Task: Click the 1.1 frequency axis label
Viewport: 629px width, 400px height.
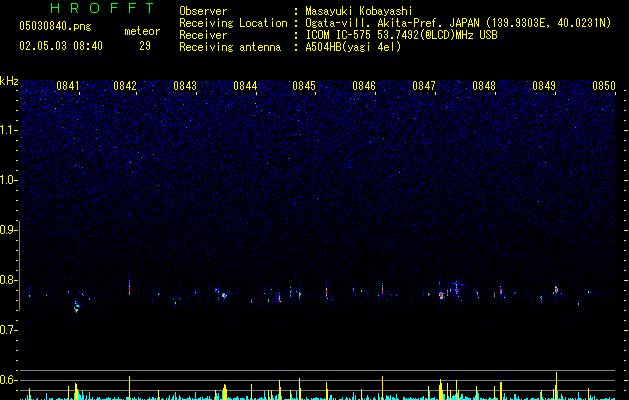Action: 8,130
